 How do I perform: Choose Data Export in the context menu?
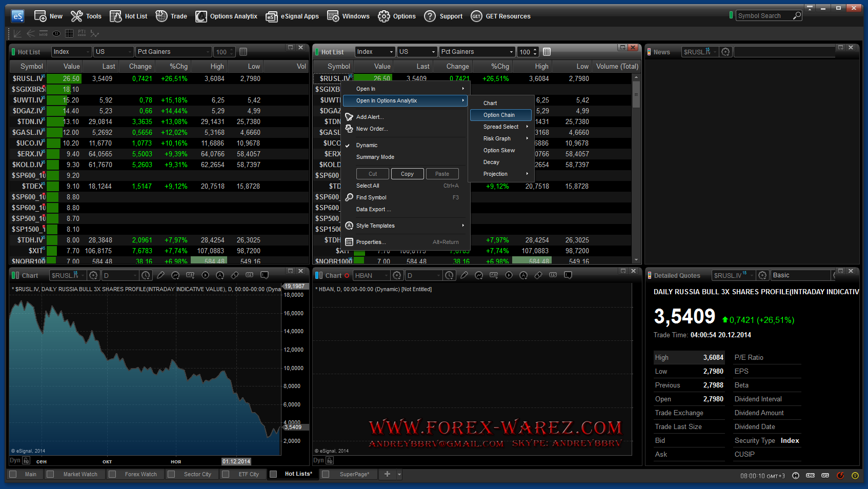[373, 210]
